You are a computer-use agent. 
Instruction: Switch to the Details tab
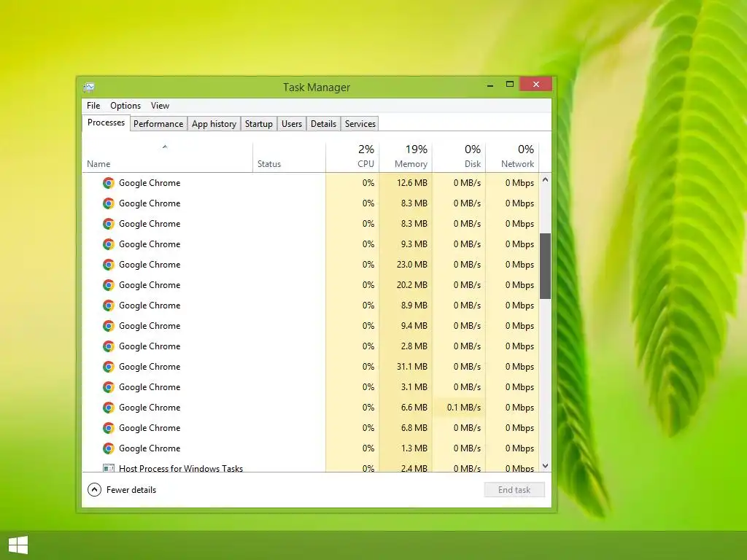pyautogui.click(x=323, y=124)
